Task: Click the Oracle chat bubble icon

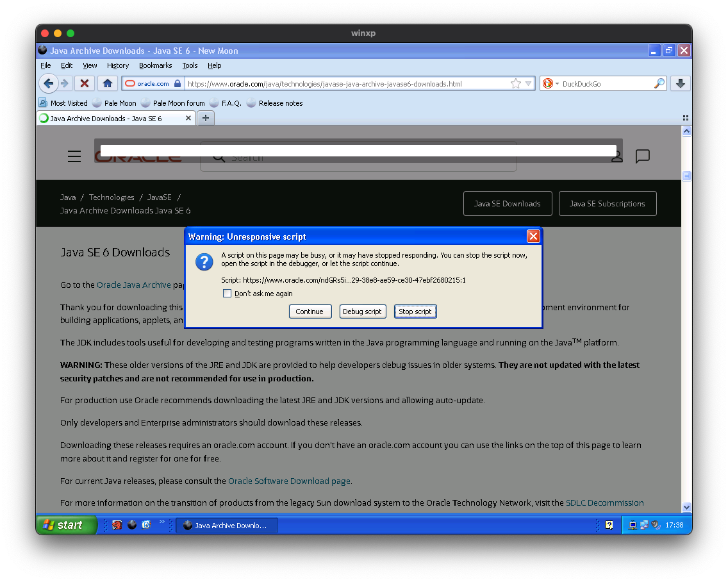Action: click(643, 156)
